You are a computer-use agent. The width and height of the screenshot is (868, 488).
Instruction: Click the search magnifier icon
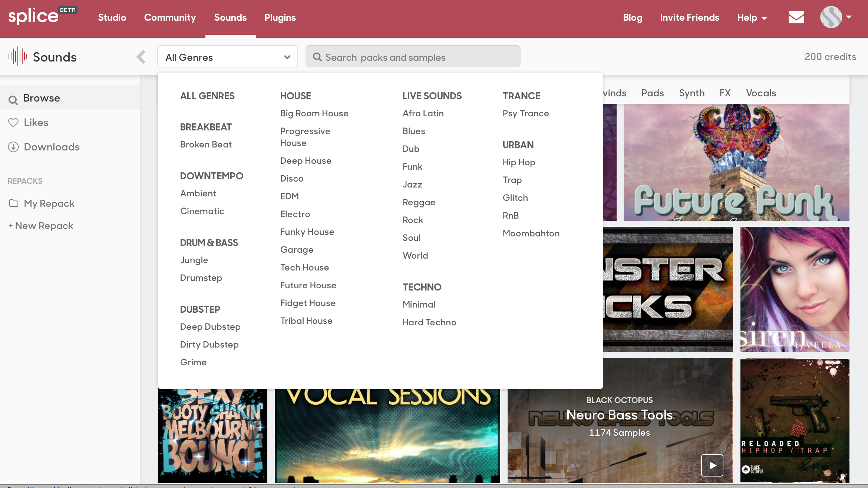point(317,57)
